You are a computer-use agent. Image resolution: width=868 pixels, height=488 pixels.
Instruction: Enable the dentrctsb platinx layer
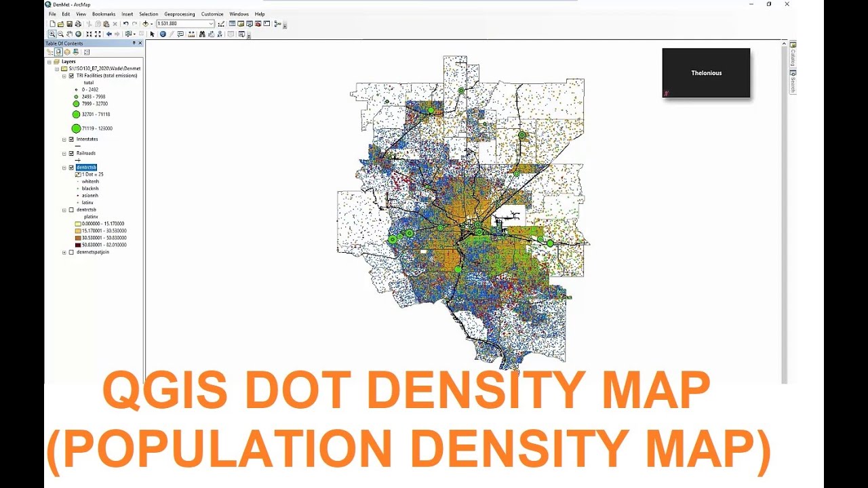tap(71, 210)
